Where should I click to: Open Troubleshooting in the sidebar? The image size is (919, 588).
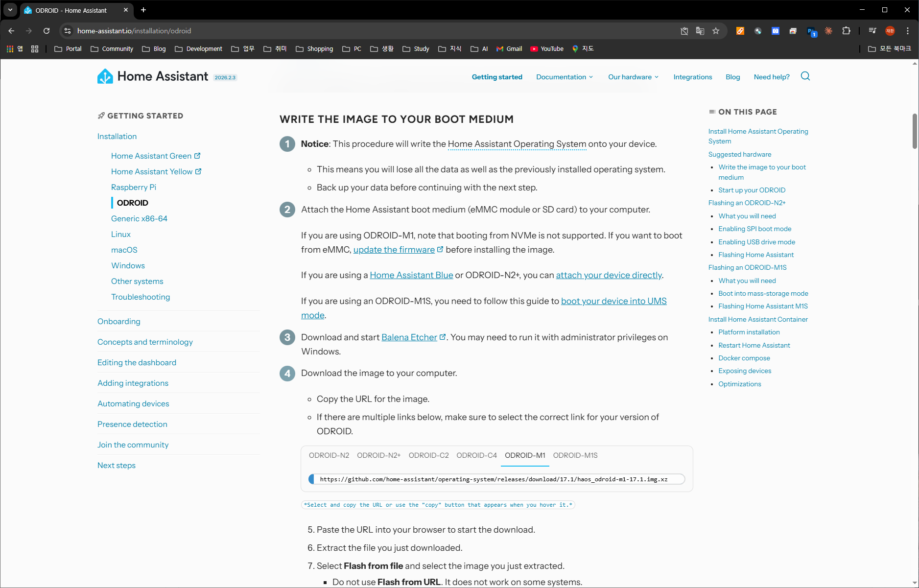click(x=141, y=297)
